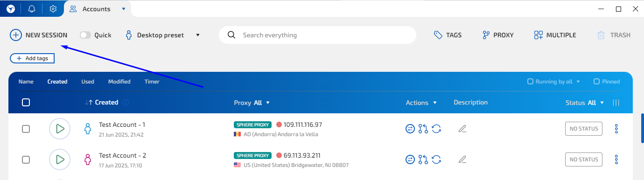Click refresh icon in Test Account - 1 actions
This screenshot has width=644, height=180.
pyautogui.click(x=437, y=129)
